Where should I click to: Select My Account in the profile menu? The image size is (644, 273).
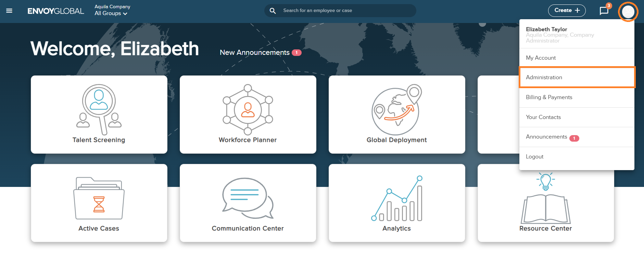tap(541, 58)
